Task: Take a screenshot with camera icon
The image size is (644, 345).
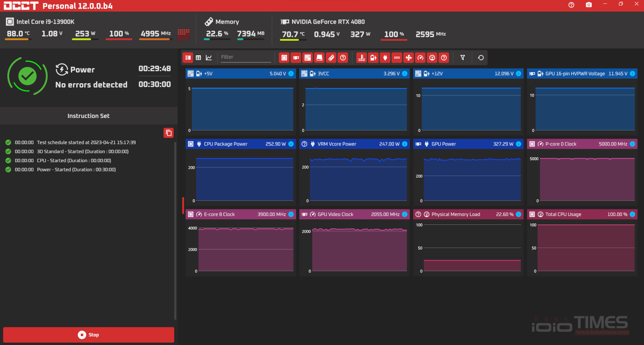Action: [589, 5]
